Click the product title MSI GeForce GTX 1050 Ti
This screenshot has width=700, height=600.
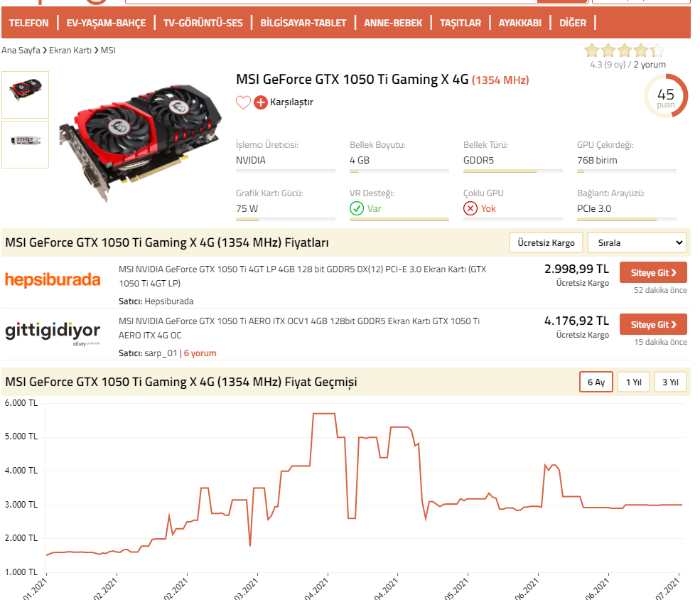352,80
